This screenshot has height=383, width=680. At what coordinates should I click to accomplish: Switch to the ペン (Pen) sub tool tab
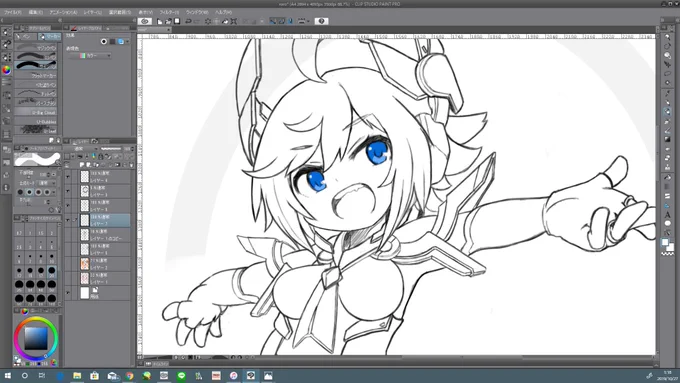[26, 37]
